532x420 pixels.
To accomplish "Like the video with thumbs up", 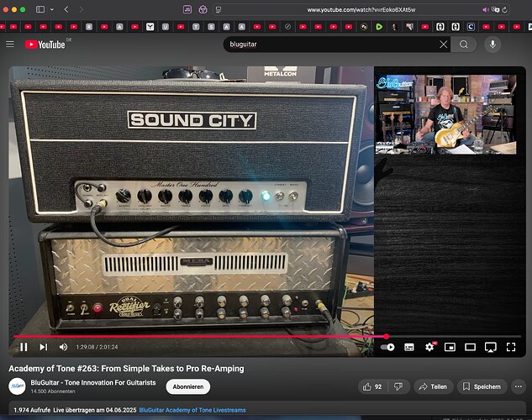I will [372, 386].
